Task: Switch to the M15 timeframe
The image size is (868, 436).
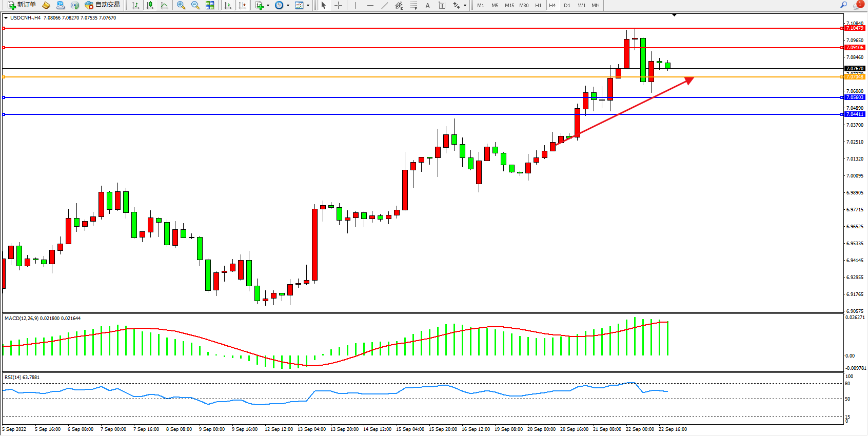Action: (x=509, y=5)
